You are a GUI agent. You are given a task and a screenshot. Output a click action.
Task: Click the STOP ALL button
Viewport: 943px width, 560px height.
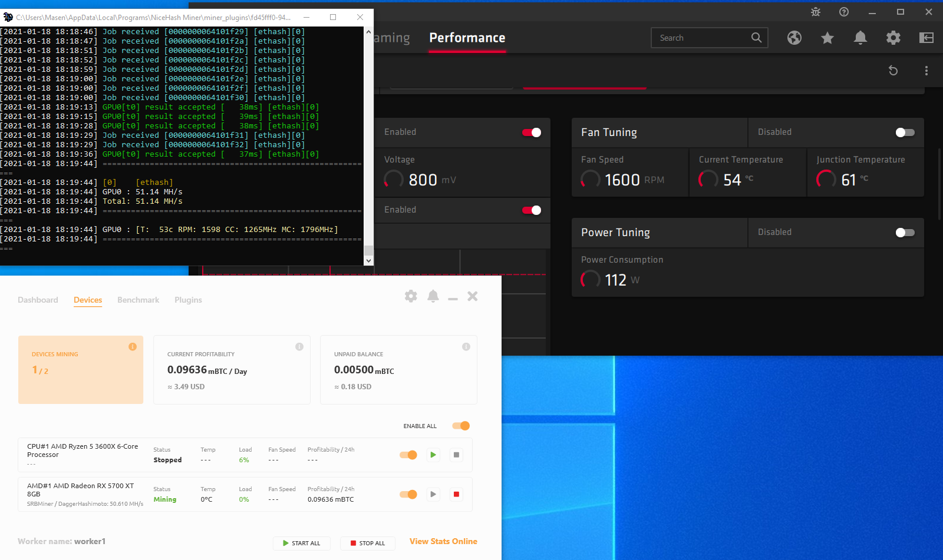[368, 543]
